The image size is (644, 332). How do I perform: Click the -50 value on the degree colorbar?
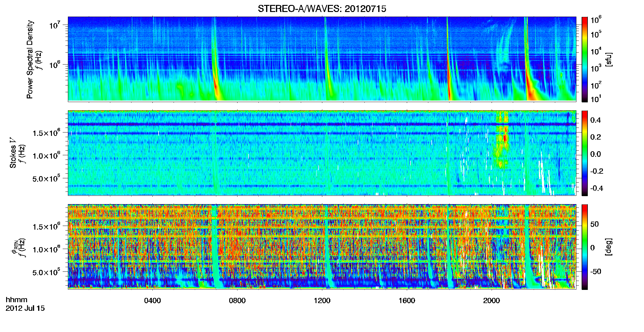click(595, 271)
